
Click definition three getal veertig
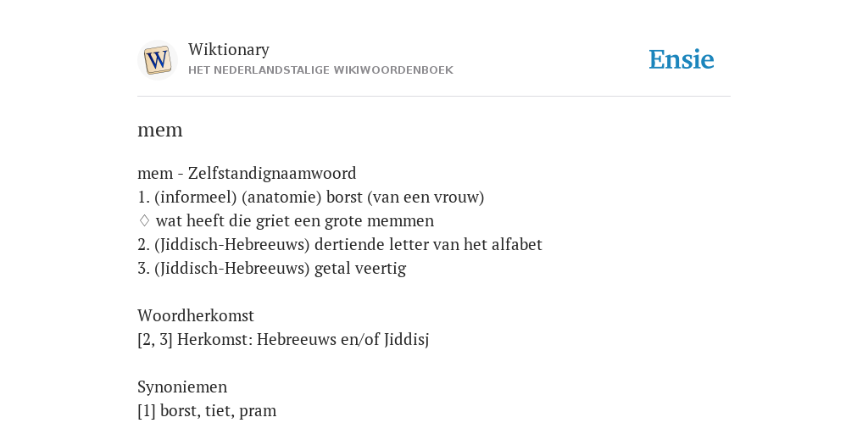pyautogui.click(x=272, y=269)
